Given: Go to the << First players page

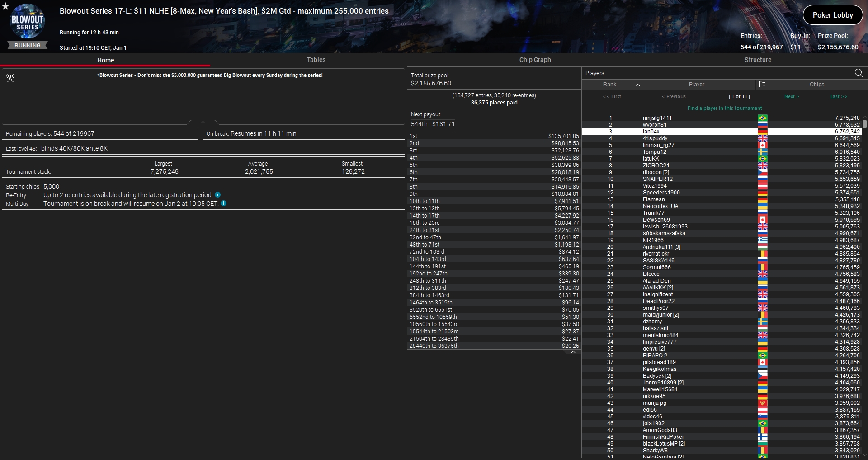Looking at the screenshot, I should (x=612, y=96).
